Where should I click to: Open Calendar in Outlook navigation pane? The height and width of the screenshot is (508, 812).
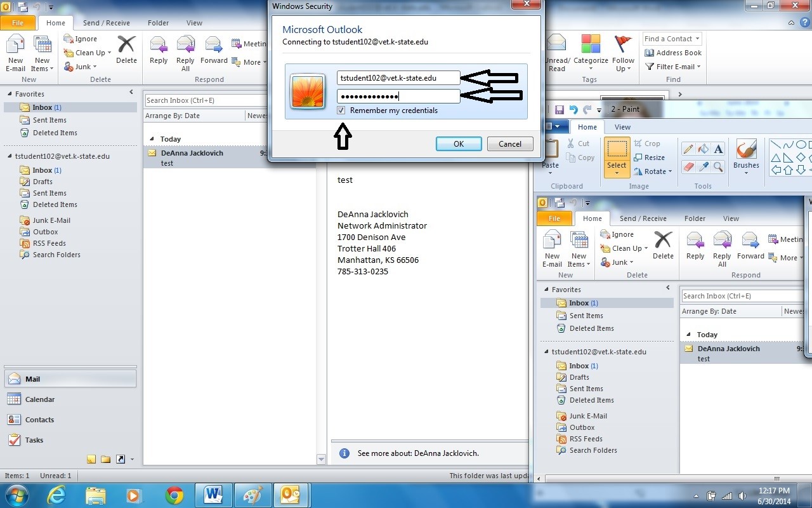(70, 399)
